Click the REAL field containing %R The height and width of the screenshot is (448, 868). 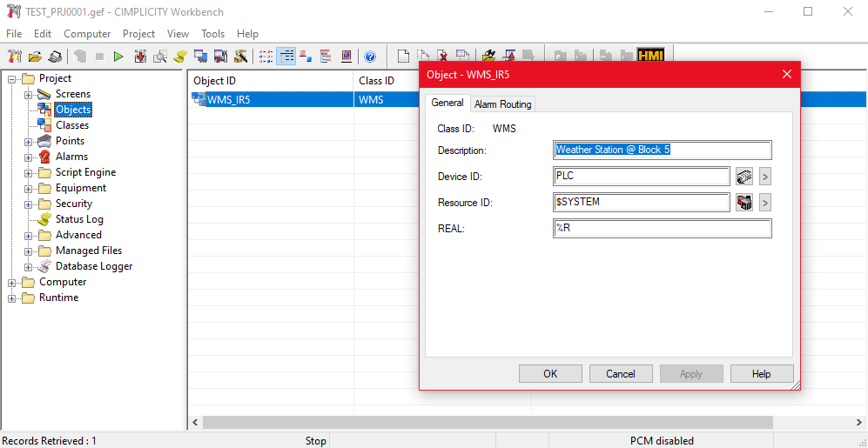[662, 229]
